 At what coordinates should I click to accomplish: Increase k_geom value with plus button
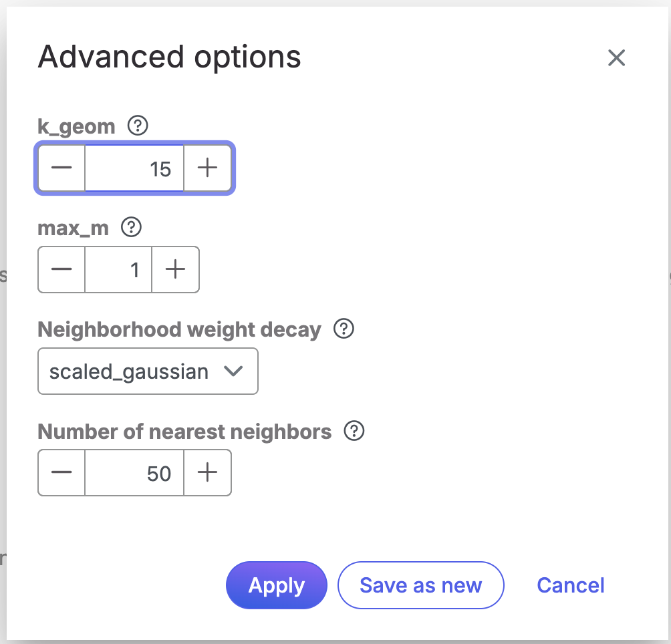208,168
